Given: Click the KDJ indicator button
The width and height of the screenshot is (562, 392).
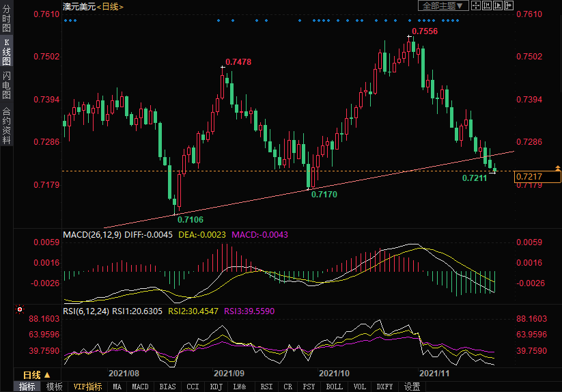Looking at the screenshot, I should (x=216, y=387).
